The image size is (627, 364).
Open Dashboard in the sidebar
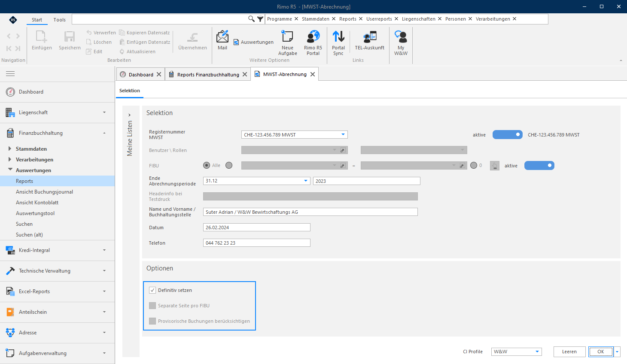(x=58, y=92)
